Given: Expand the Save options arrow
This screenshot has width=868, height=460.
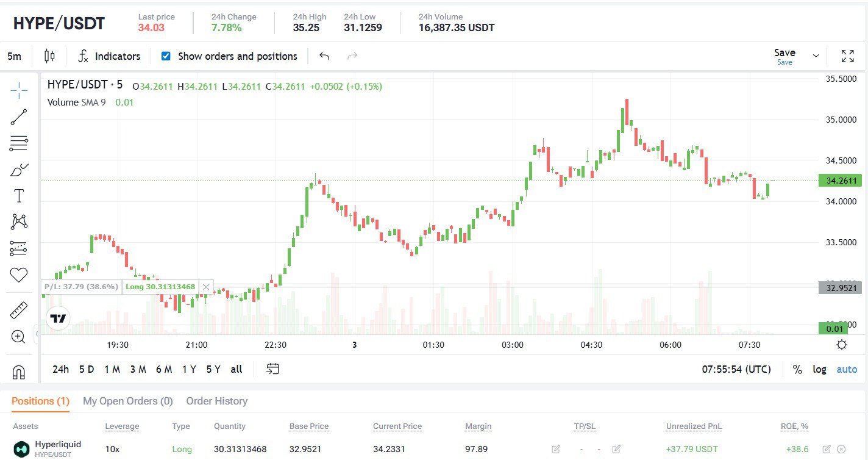Looking at the screenshot, I should pyautogui.click(x=816, y=56).
